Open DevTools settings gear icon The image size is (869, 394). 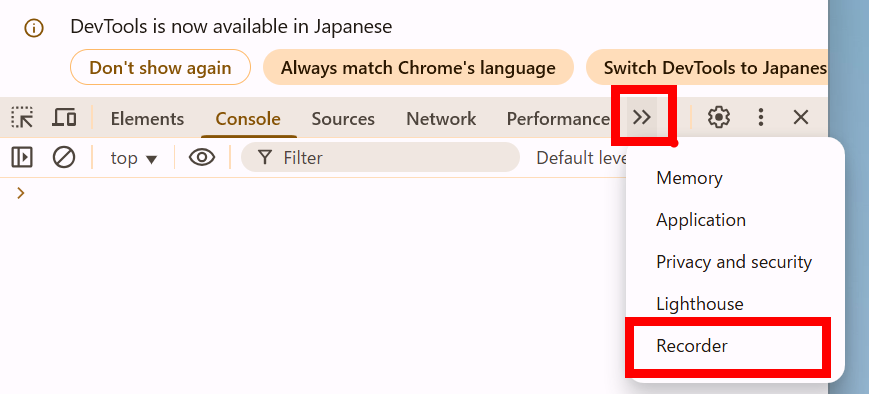pos(719,117)
